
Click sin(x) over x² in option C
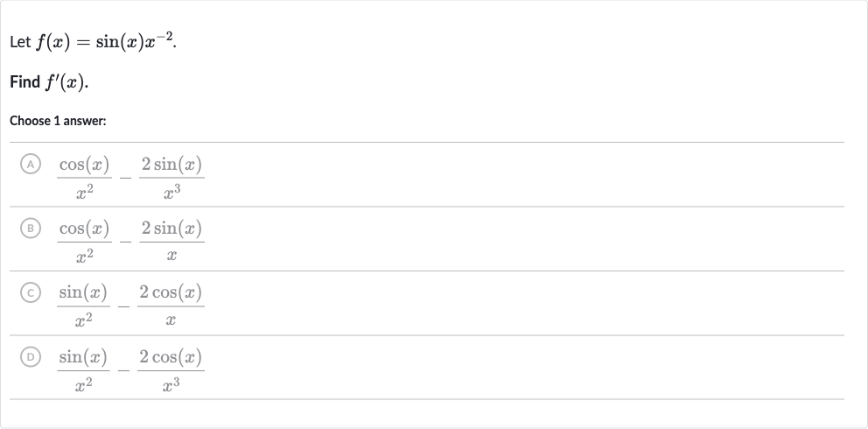point(83,306)
